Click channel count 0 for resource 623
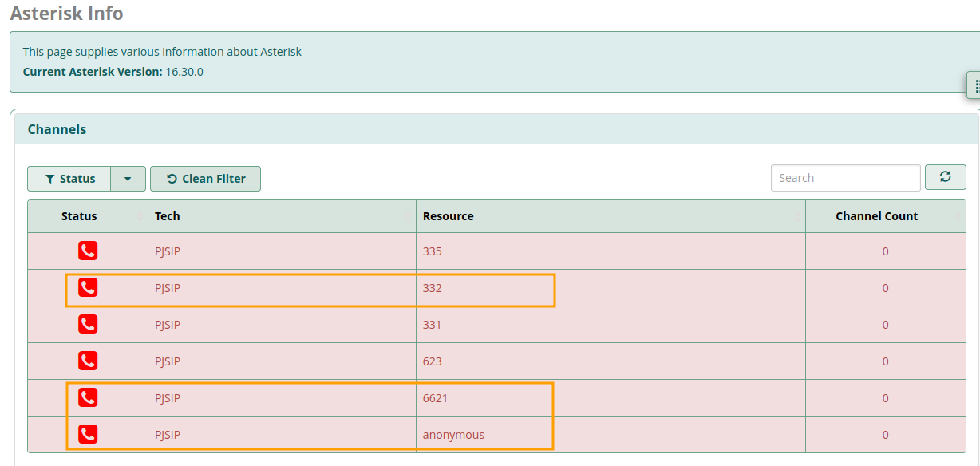Screen dimensions: 980x466 [x=885, y=361]
